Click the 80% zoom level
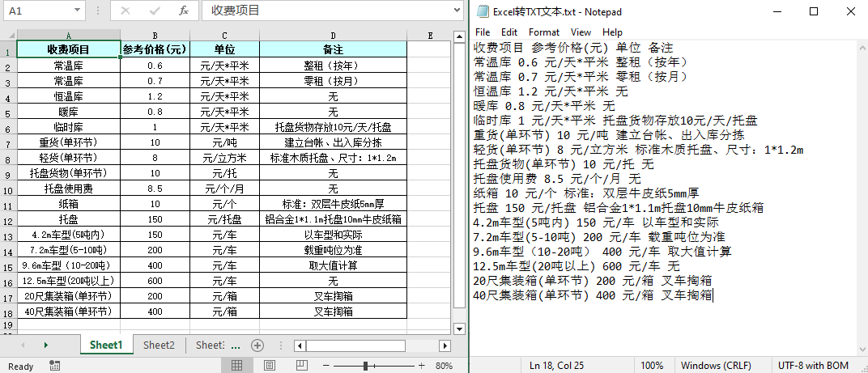This screenshot has height=373, width=868. pos(444,366)
